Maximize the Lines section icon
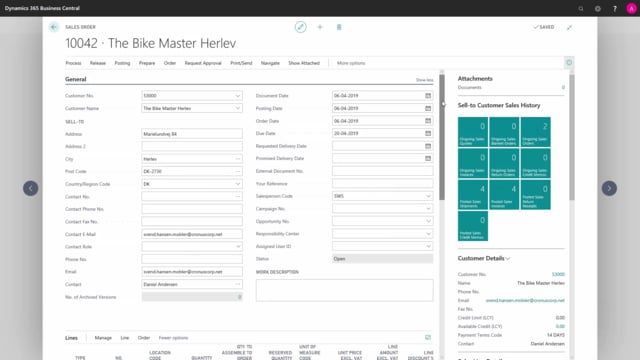 pyautogui.click(x=428, y=338)
